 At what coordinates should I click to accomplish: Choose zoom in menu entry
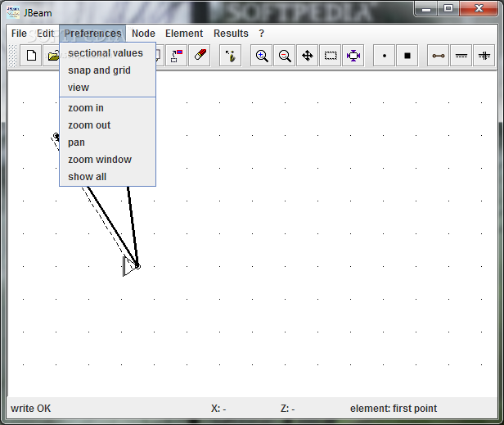point(108,108)
